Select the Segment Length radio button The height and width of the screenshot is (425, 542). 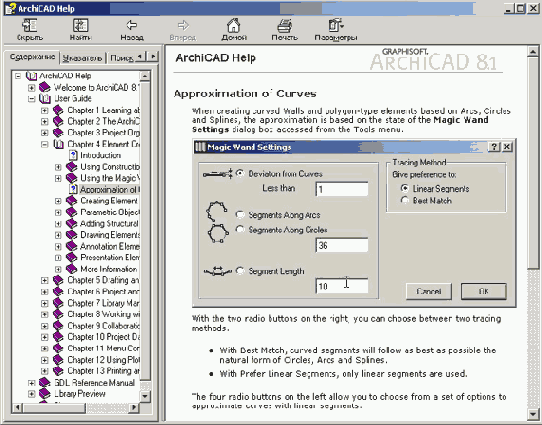(240, 271)
